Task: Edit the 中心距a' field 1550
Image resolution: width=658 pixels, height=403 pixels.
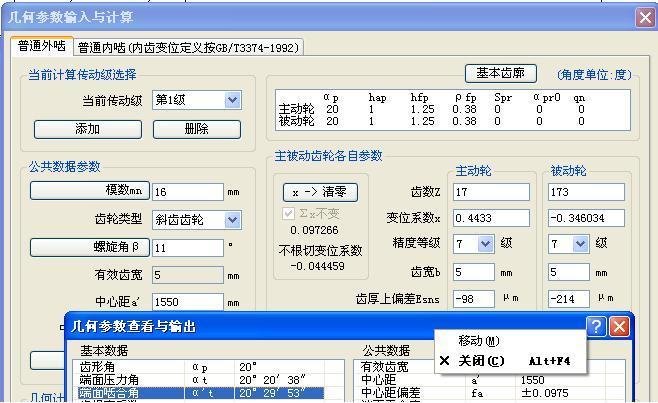Action: (188, 302)
